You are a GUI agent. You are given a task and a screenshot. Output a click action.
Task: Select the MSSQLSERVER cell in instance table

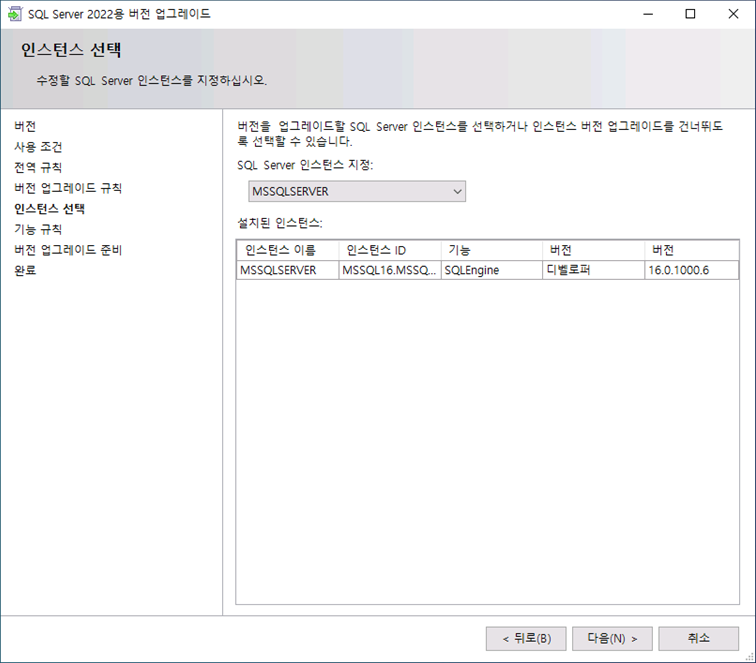(288, 270)
